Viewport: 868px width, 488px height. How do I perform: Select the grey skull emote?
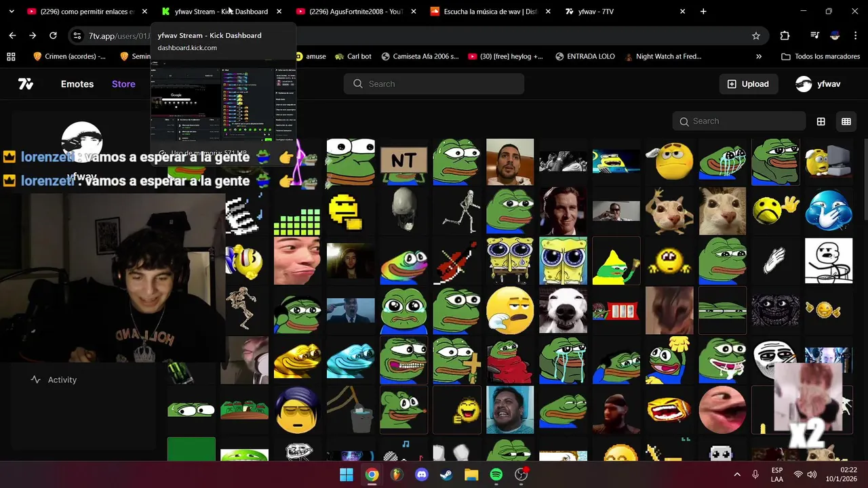[x=403, y=211]
